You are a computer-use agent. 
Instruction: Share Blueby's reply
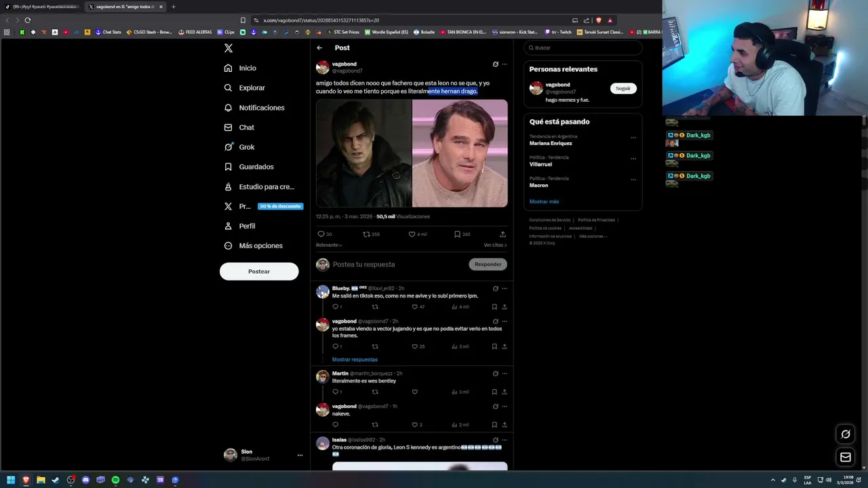(x=504, y=307)
